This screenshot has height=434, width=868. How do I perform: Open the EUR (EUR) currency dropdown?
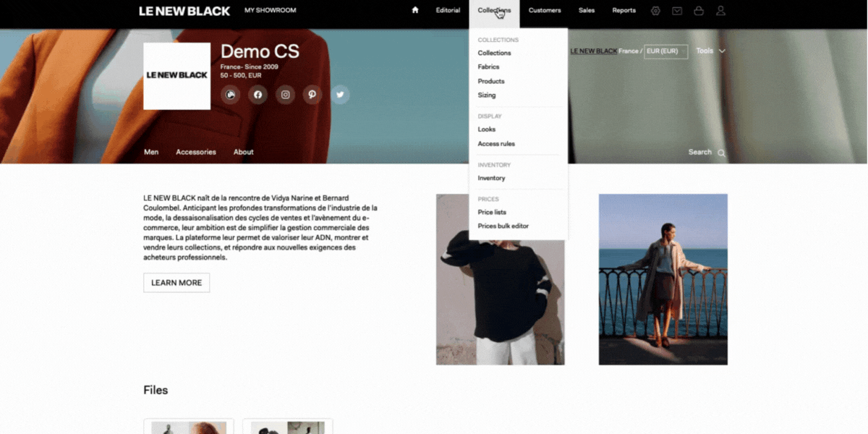[x=665, y=51]
